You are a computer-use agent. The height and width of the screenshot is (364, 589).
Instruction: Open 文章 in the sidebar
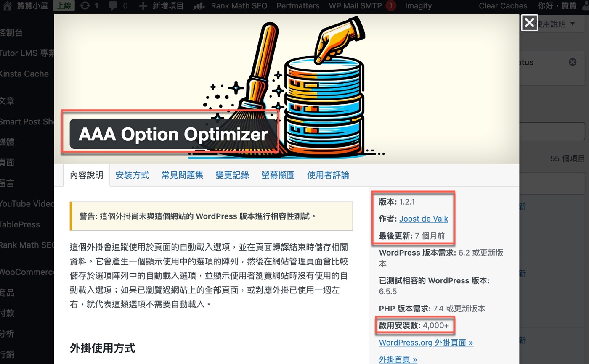click(x=8, y=101)
